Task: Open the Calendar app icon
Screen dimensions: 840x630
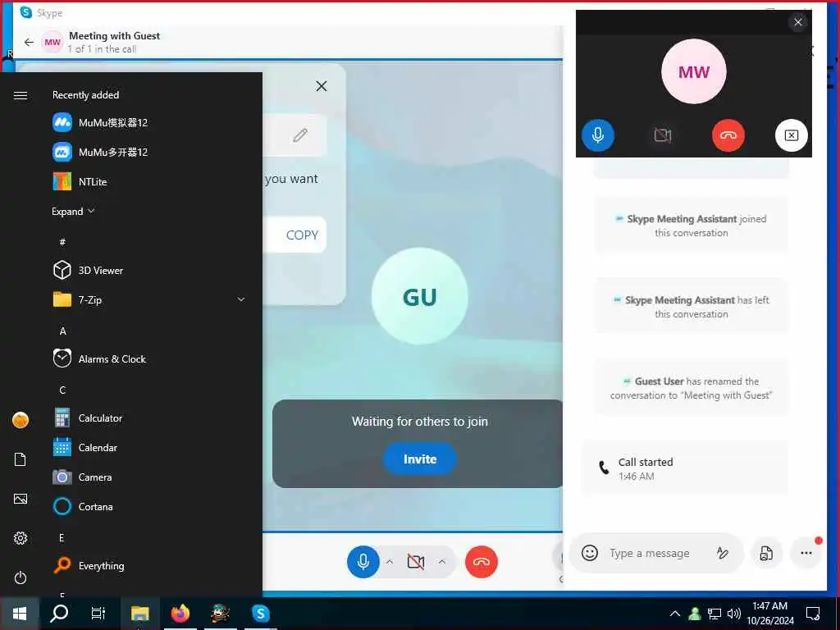Action: (x=62, y=447)
